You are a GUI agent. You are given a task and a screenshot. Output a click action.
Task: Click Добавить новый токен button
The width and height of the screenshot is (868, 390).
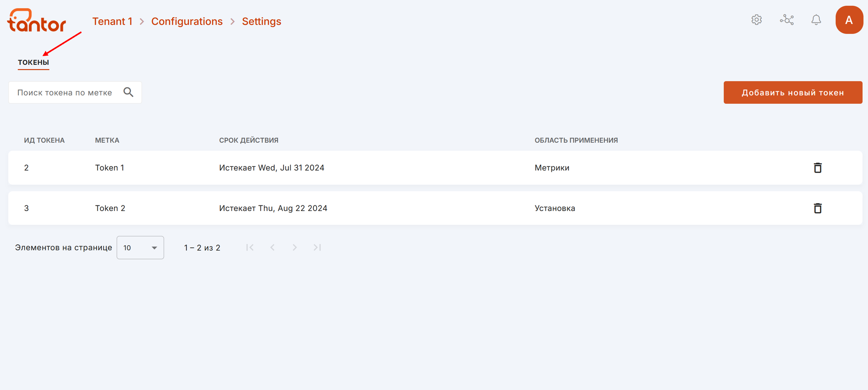coord(793,92)
